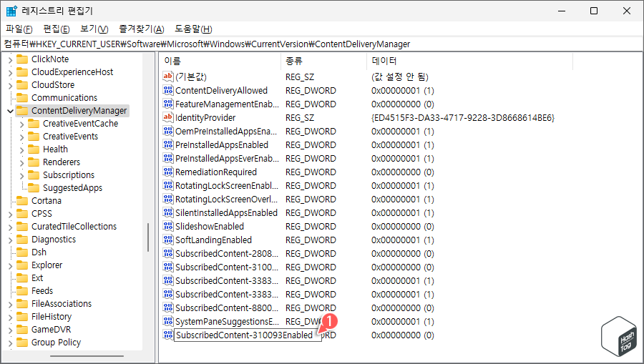Click the (값 설정 안 됨) data cell
644x364 pixels.
400,77
